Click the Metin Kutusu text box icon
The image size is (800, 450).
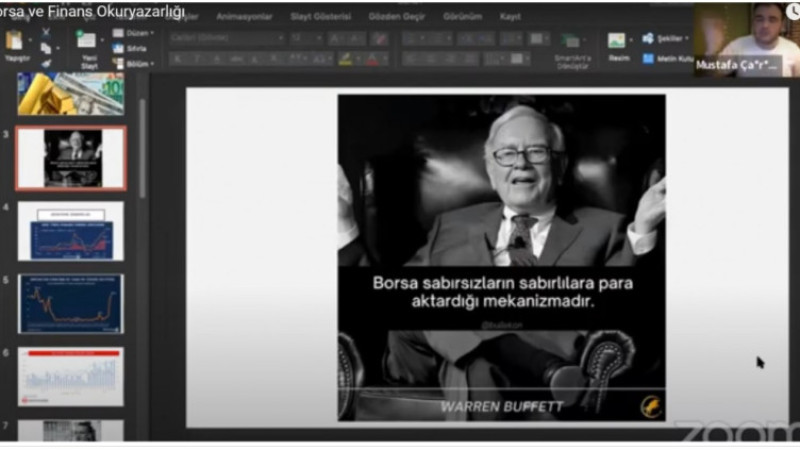pos(648,59)
